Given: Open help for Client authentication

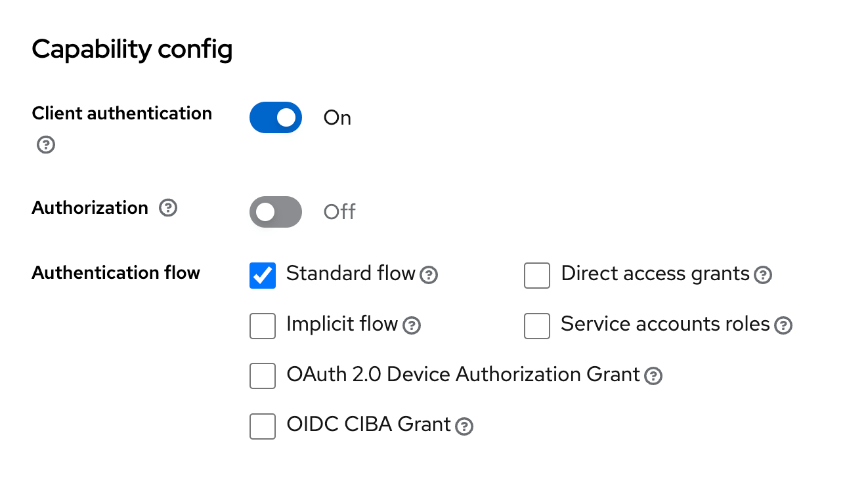Looking at the screenshot, I should point(45,145).
